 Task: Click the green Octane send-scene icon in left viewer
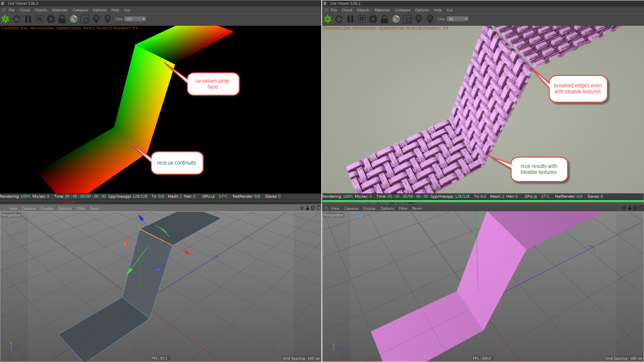[x=5, y=19]
